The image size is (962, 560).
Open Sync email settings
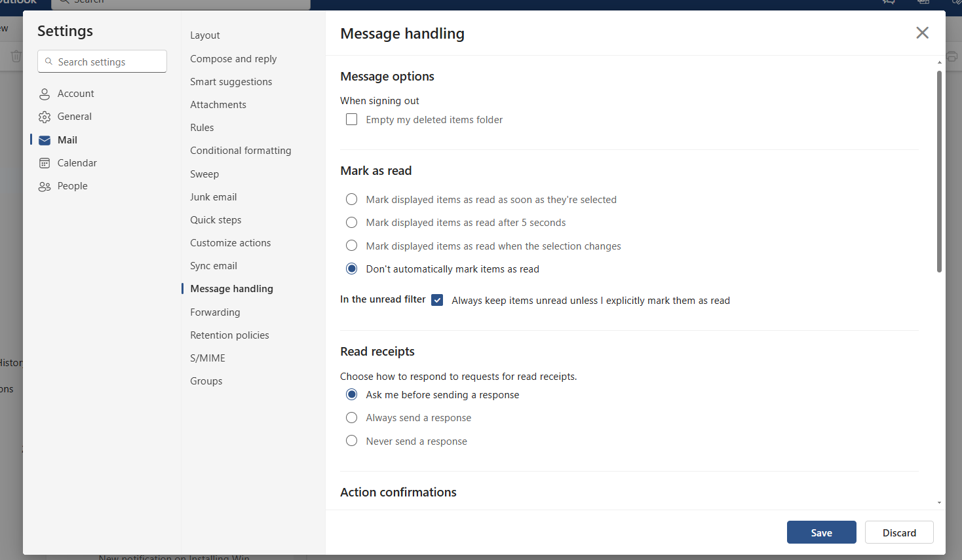pos(214,266)
